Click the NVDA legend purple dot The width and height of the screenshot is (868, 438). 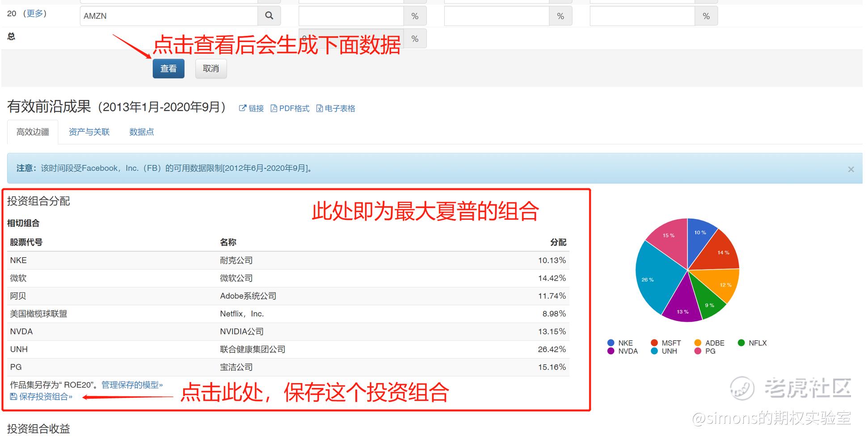(611, 351)
